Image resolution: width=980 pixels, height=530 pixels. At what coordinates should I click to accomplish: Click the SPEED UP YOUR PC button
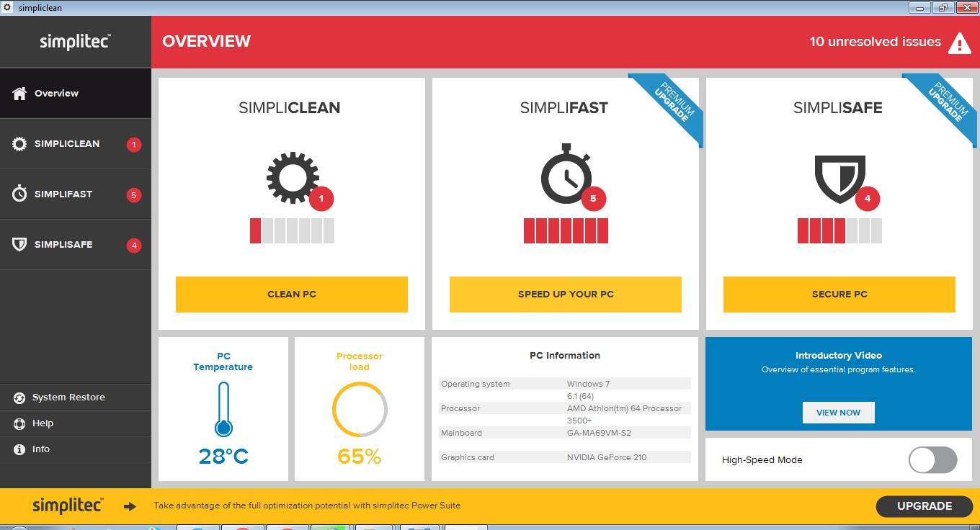click(566, 295)
